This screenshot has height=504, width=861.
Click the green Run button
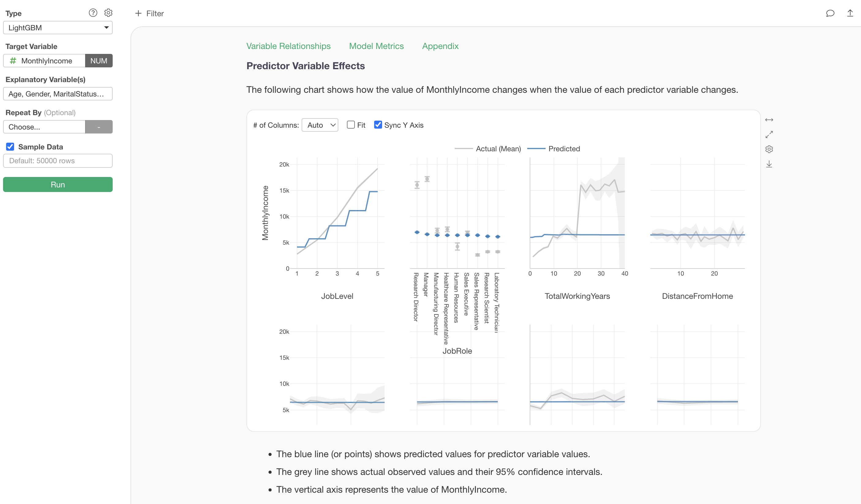[58, 185]
